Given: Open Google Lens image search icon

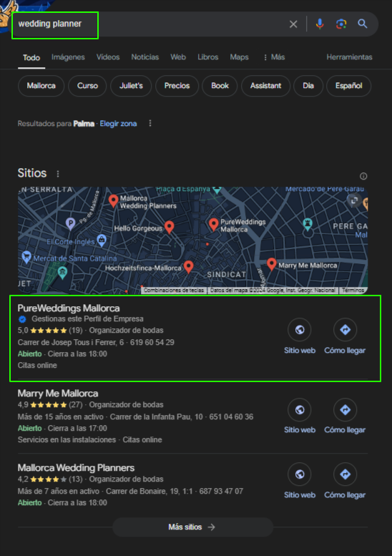Looking at the screenshot, I should 341,24.
